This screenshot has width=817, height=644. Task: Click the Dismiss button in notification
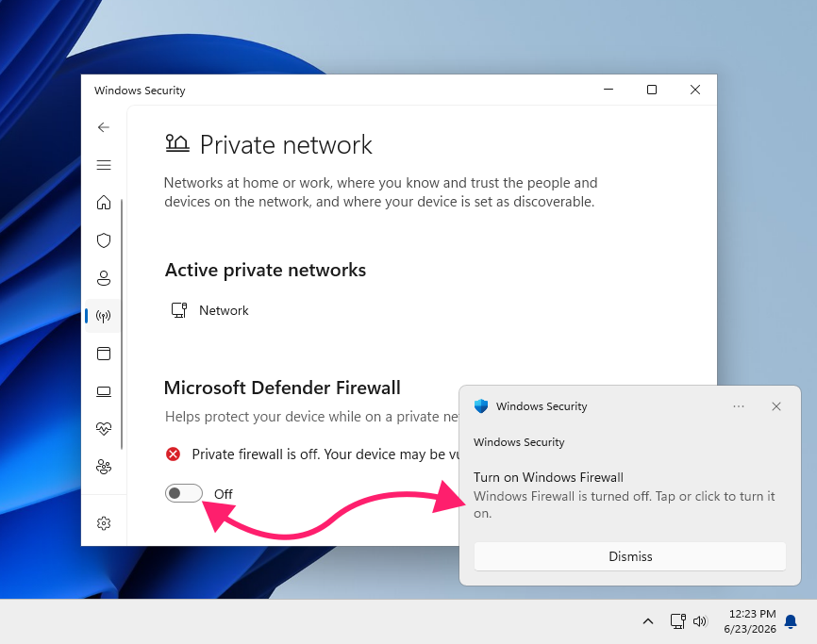(630, 556)
